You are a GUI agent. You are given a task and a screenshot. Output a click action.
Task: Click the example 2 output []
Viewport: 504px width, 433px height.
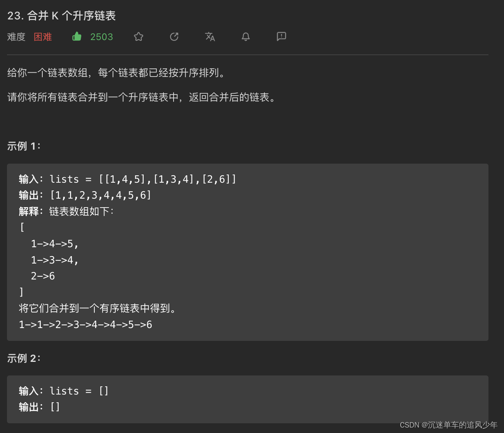pos(39,407)
